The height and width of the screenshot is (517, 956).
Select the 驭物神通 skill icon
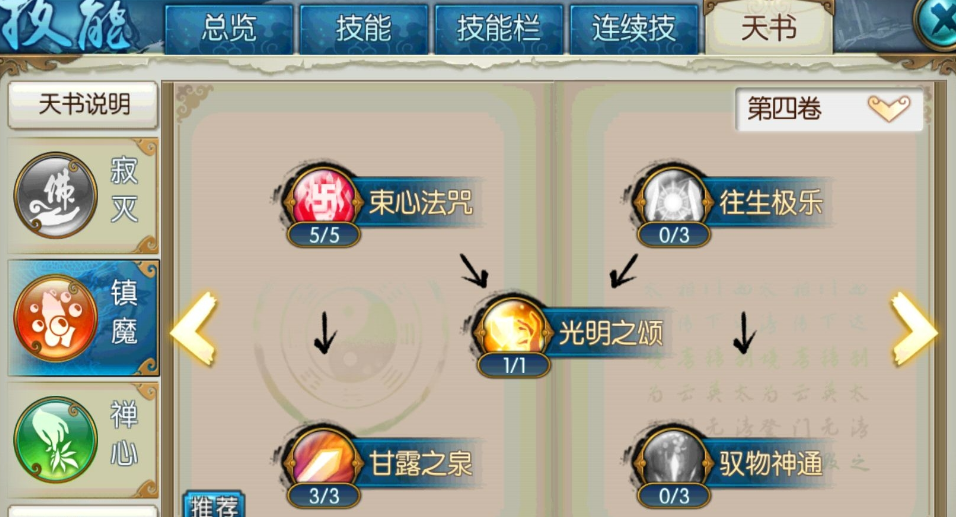(x=673, y=460)
